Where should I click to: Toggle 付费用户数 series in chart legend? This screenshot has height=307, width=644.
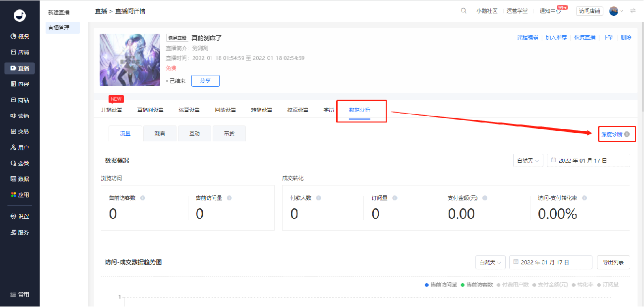[513, 285]
